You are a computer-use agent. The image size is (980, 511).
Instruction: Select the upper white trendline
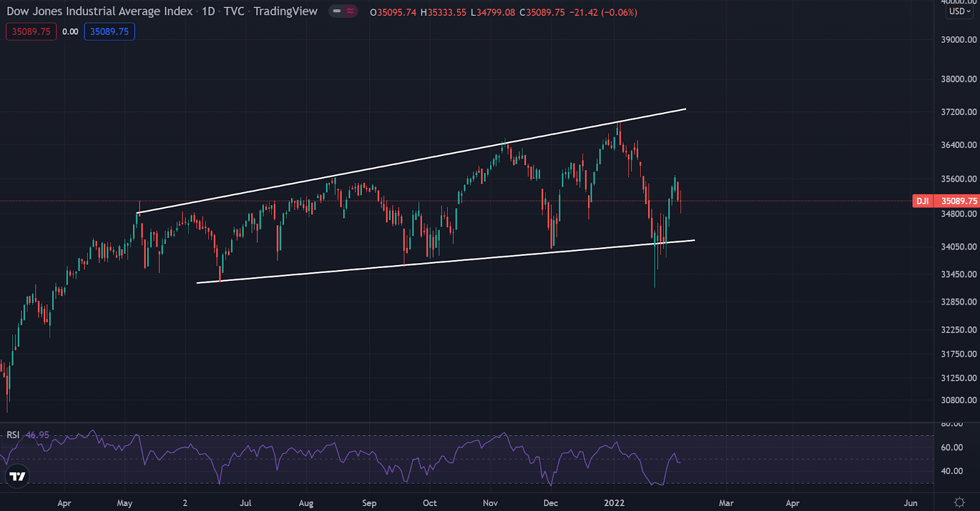[x=412, y=161]
